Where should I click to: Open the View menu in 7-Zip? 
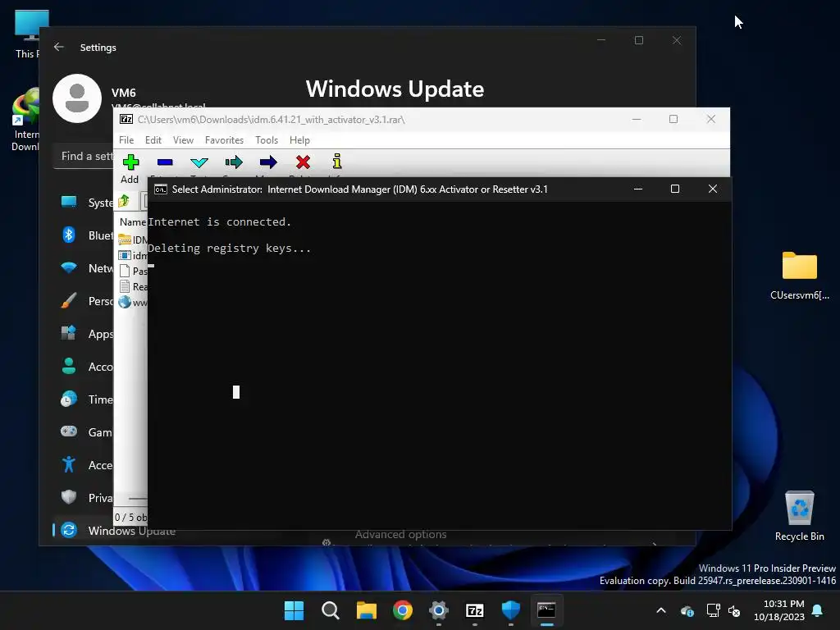[183, 139]
